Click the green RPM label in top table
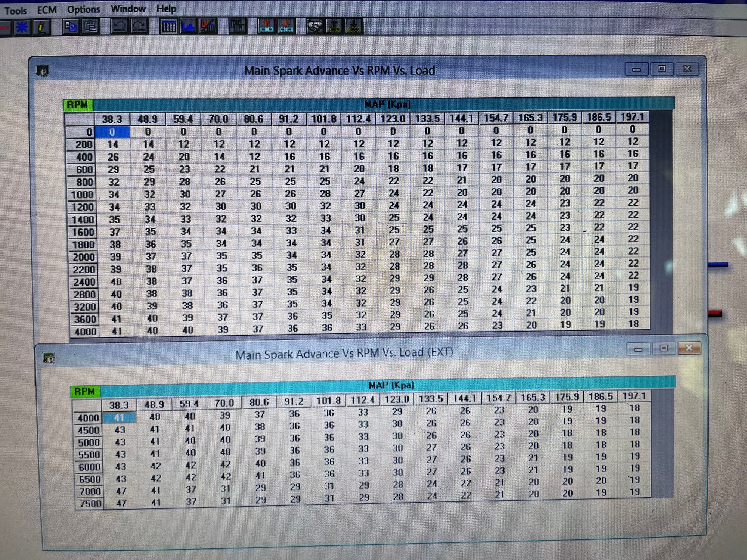 coord(77,105)
